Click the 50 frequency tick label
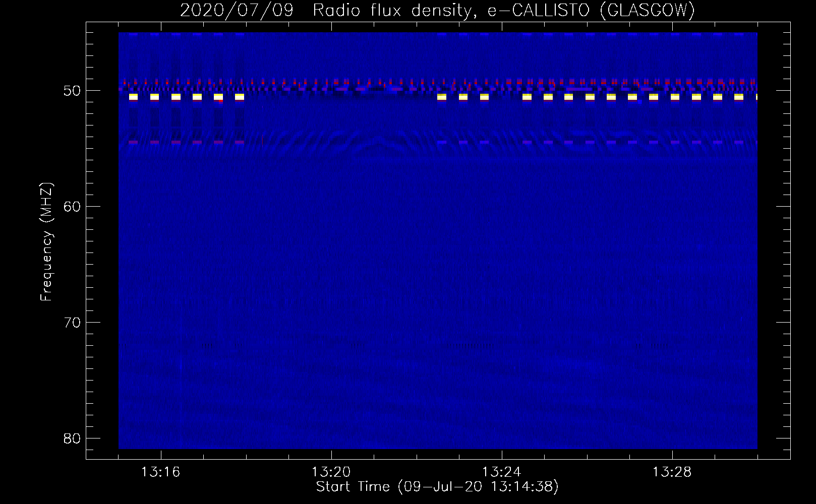816x504 pixels. click(73, 91)
